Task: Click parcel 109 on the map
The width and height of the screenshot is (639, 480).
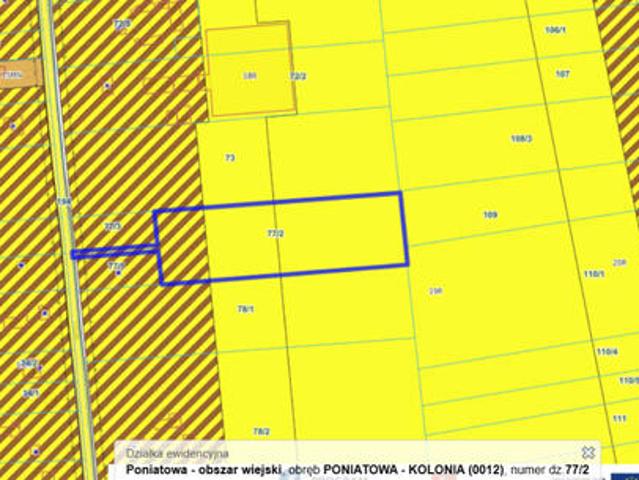Action: (x=490, y=214)
